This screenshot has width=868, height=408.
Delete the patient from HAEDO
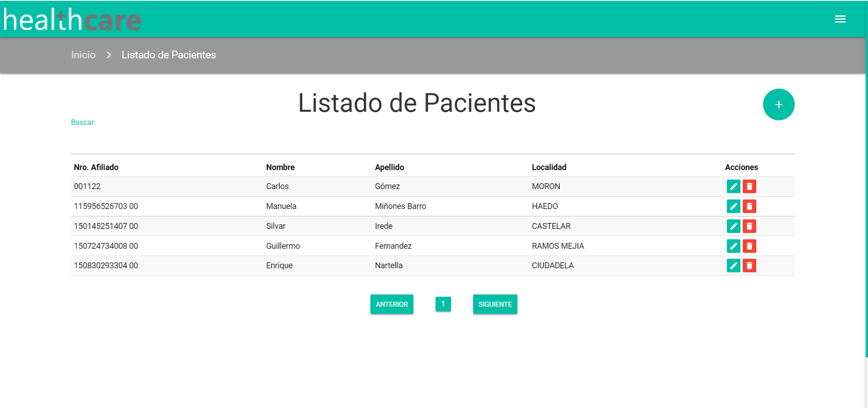pos(749,206)
